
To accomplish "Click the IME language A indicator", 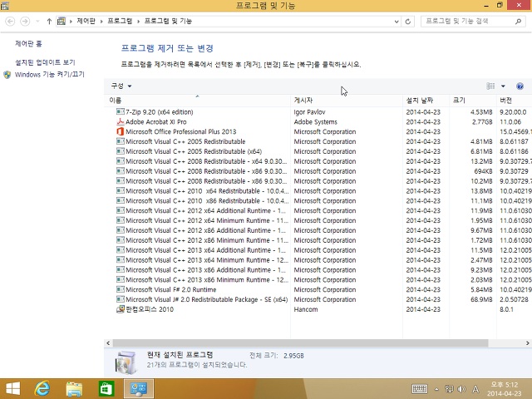I will tap(475, 389).
